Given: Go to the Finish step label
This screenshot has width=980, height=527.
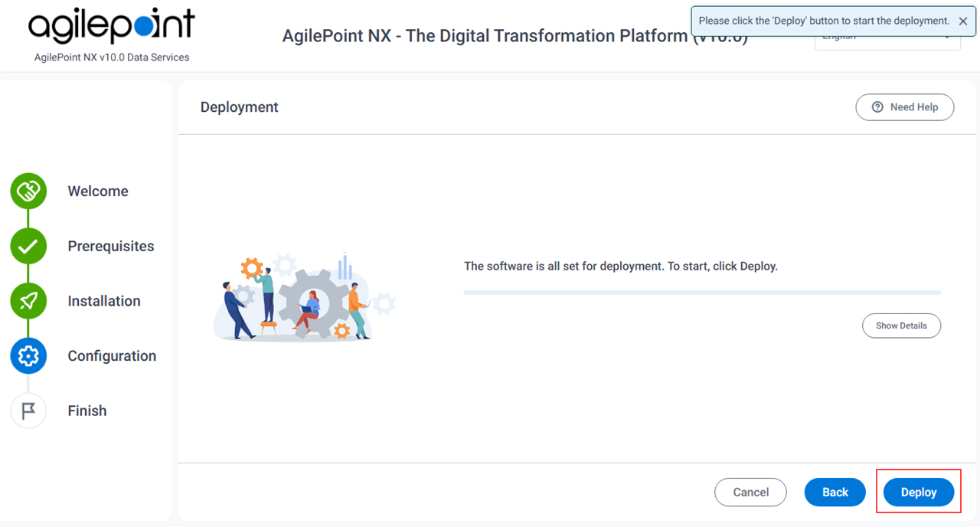Looking at the screenshot, I should [x=87, y=411].
